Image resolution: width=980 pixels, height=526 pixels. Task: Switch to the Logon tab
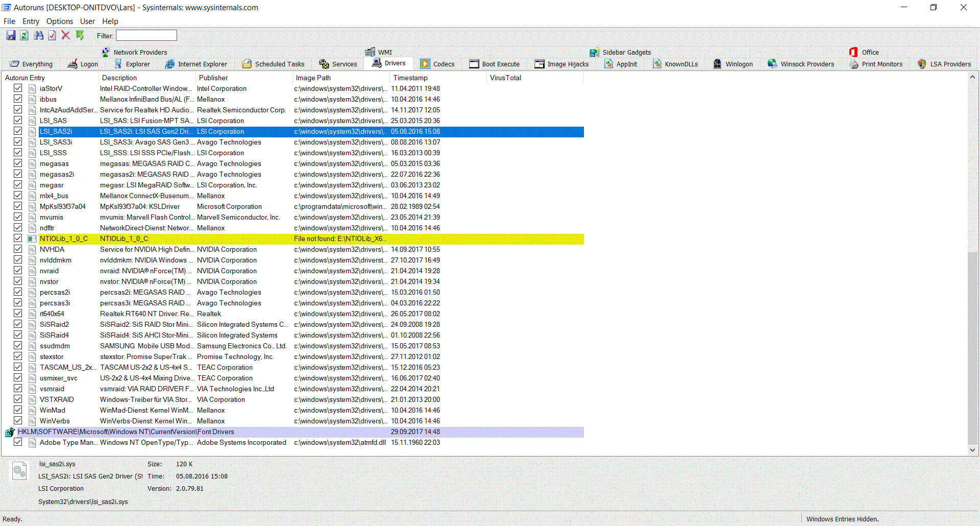point(83,64)
